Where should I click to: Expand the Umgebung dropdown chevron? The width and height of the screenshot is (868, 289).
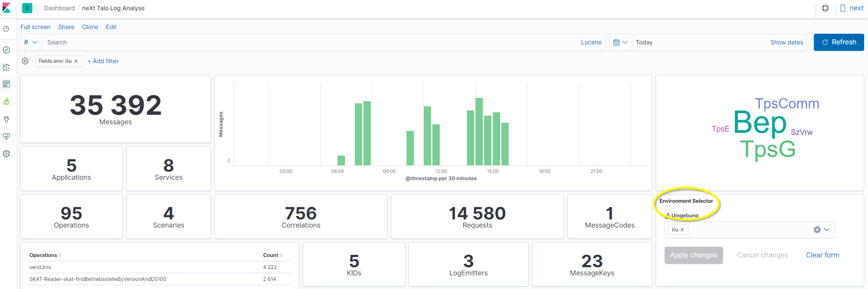pyautogui.click(x=827, y=230)
